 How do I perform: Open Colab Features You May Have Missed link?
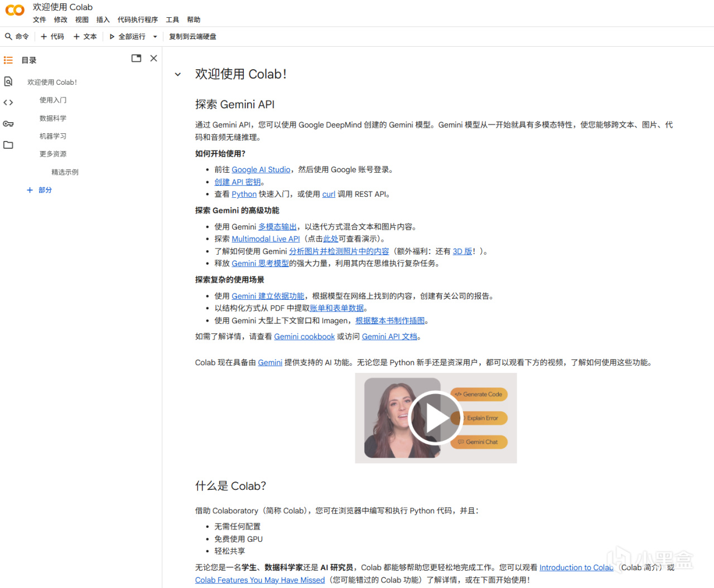tap(260, 580)
